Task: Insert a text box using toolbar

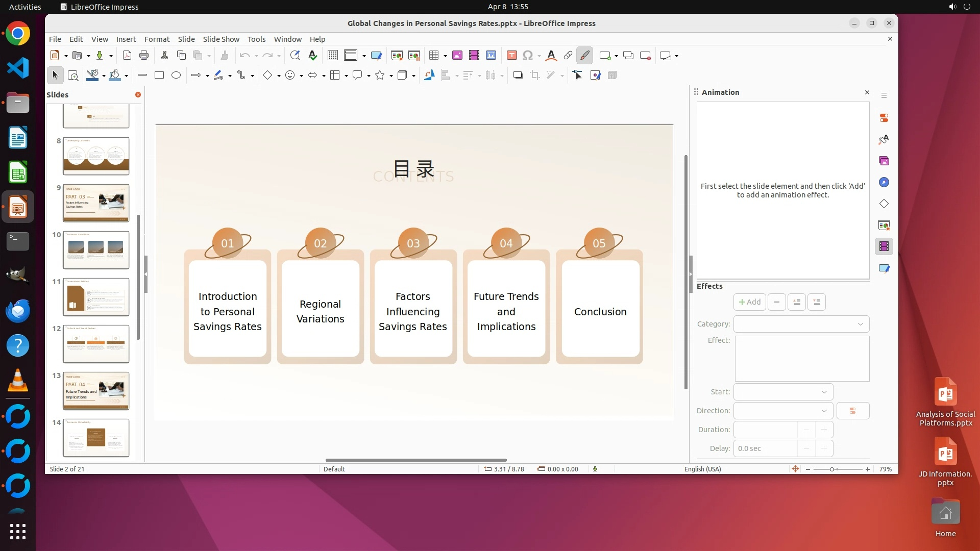Action: (x=511, y=56)
